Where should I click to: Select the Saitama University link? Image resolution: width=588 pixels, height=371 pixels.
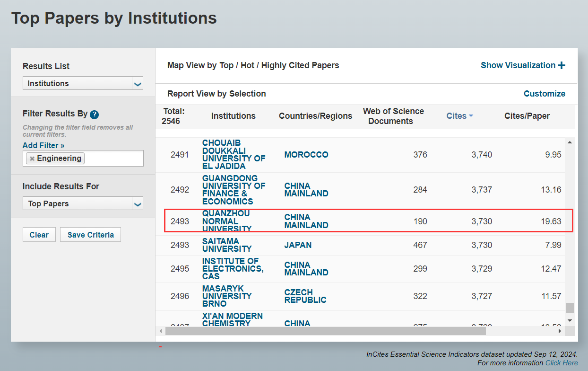click(x=226, y=245)
